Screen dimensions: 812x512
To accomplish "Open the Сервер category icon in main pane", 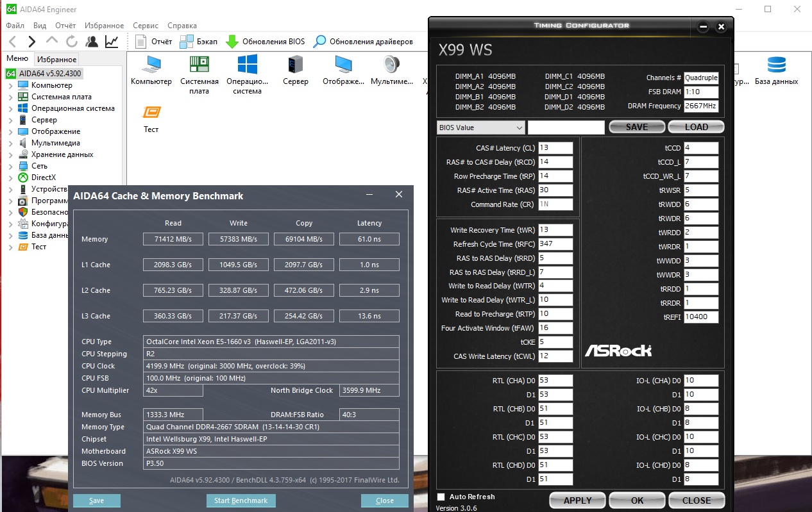I will tap(296, 70).
